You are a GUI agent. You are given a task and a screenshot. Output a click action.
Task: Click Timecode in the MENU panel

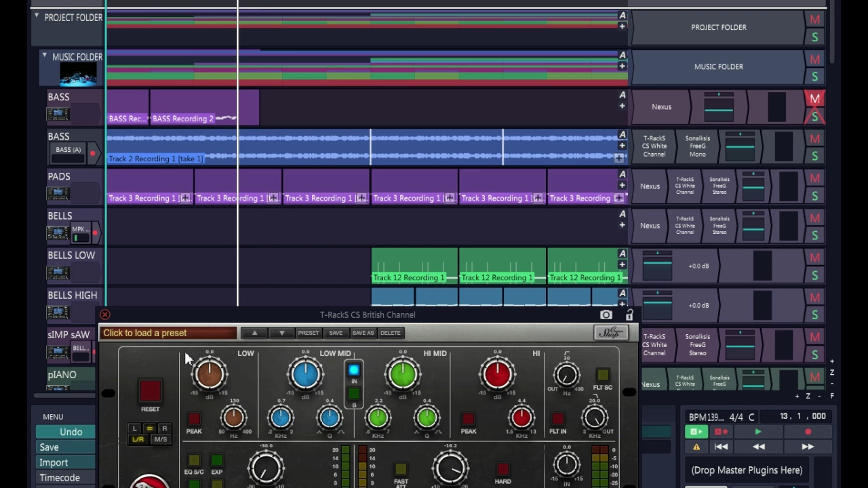(66, 478)
